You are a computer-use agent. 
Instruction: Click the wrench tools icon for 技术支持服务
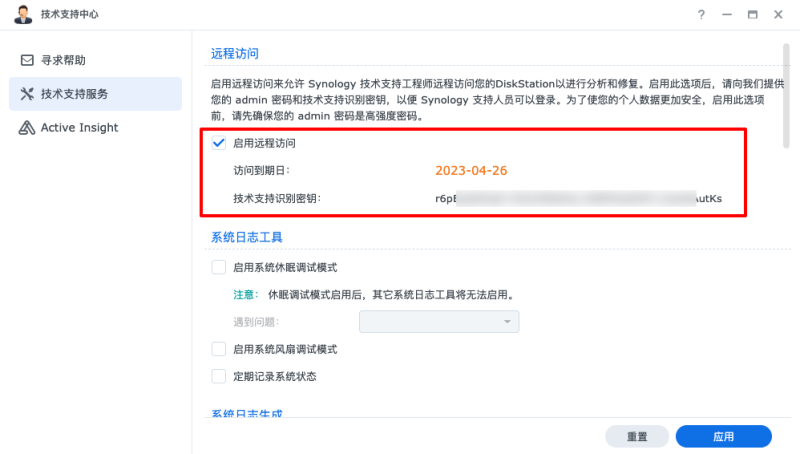(27, 94)
